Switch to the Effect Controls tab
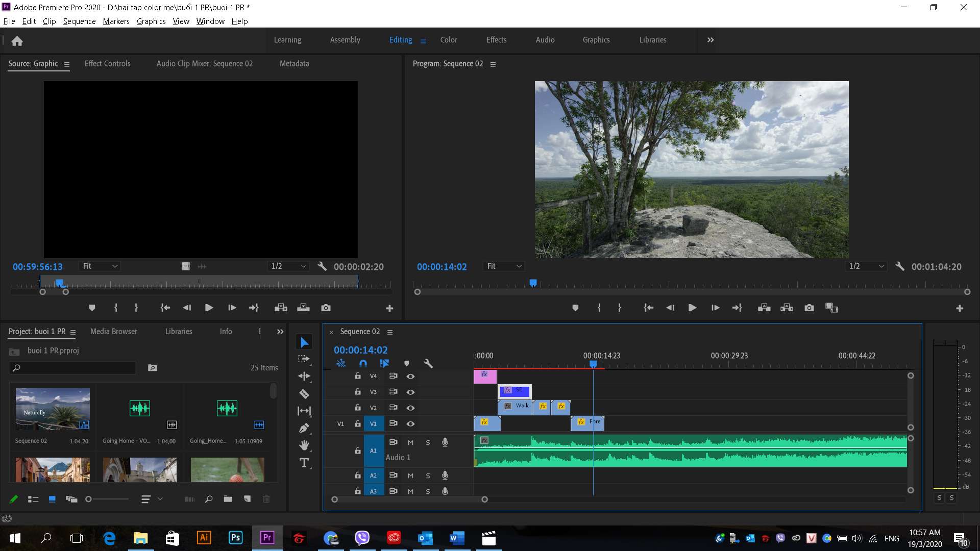980x551 pixels. coord(107,64)
